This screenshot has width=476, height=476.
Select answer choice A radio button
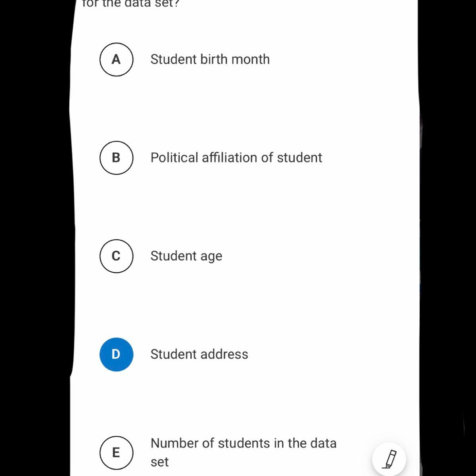(x=116, y=59)
